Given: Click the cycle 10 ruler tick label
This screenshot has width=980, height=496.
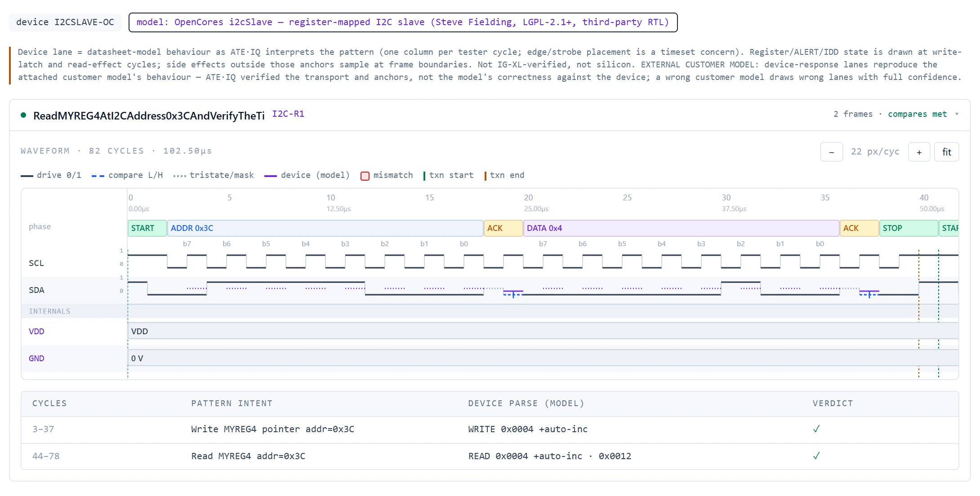Looking at the screenshot, I should coord(331,197).
